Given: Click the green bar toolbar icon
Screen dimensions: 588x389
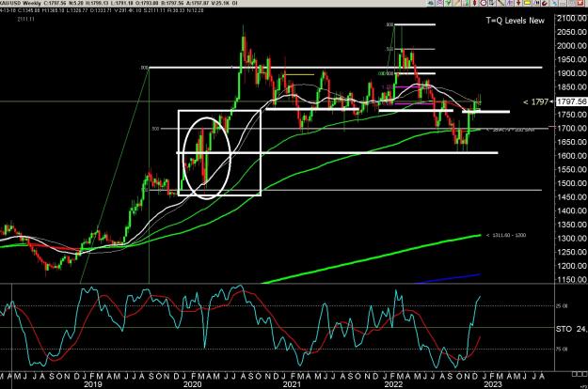Looking at the screenshot, I should [x=466, y=3].
